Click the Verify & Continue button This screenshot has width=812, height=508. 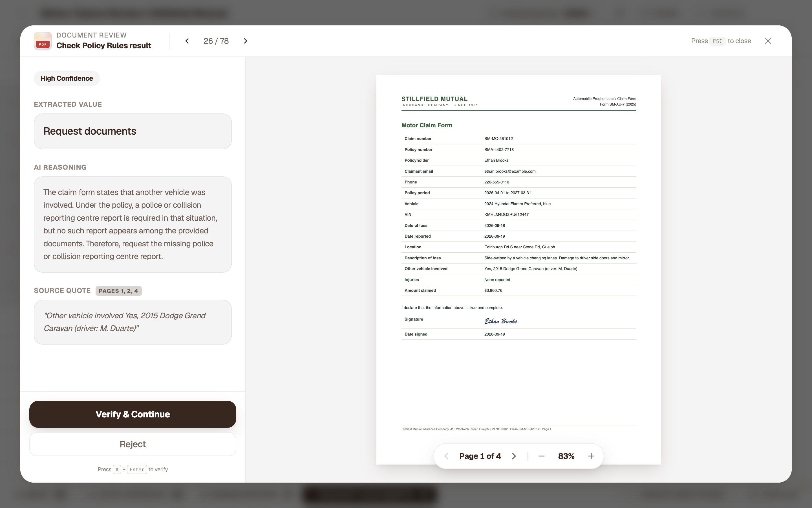point(133,414)
